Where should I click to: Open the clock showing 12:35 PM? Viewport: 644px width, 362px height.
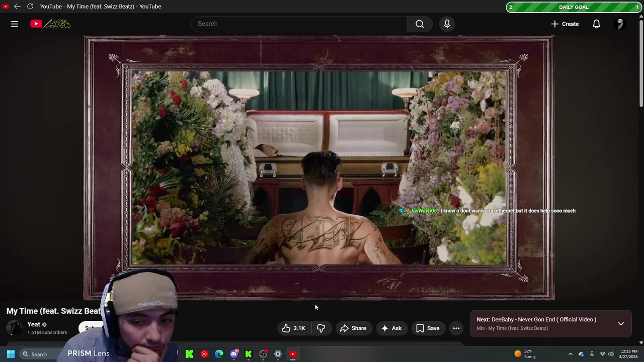click(629, 354)
